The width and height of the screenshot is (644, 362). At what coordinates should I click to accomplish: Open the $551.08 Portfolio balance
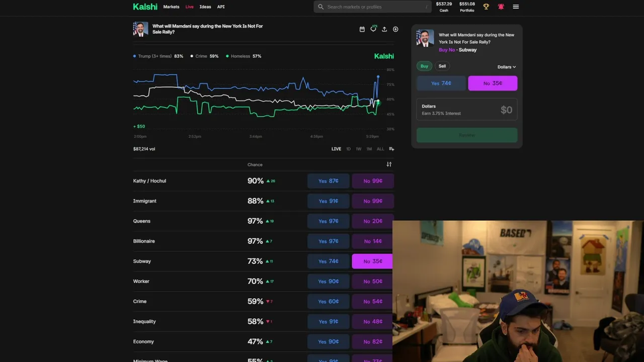[x=467, y=7]
